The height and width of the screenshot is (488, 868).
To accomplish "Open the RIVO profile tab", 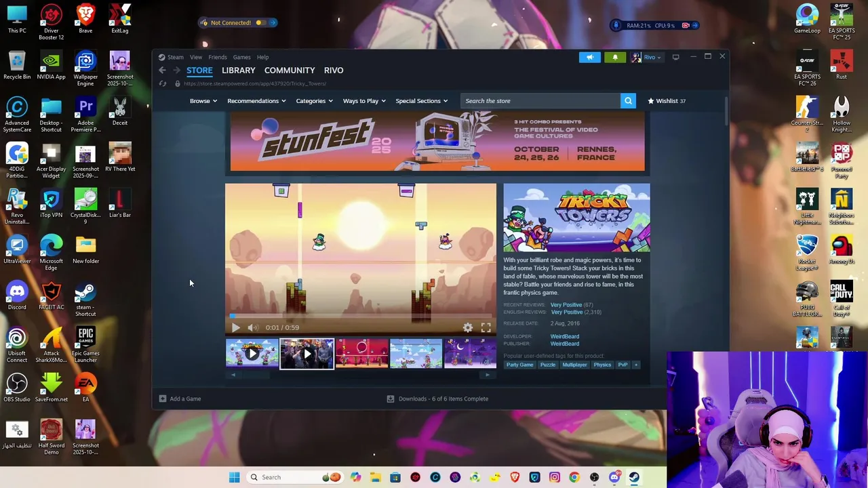I will click(334, 70).
